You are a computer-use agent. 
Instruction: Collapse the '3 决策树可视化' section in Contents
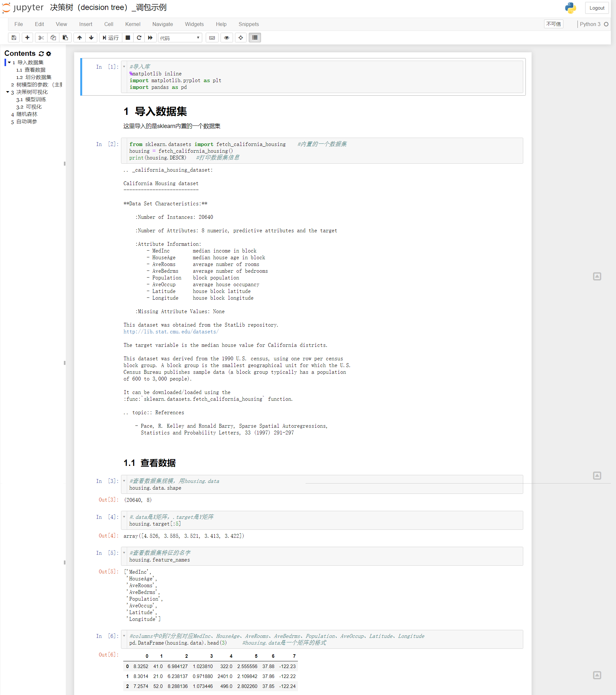click(8, 92)
